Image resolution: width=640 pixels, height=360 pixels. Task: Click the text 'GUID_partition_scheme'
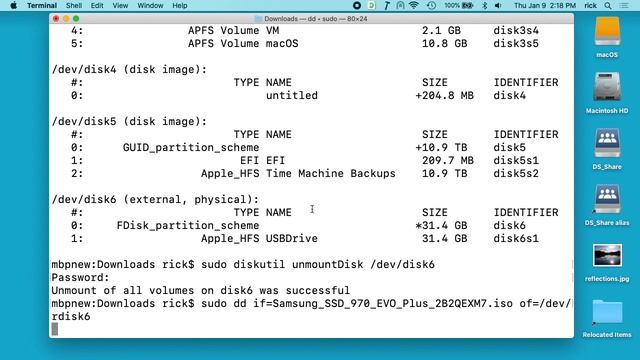click(x=191, y=147)
